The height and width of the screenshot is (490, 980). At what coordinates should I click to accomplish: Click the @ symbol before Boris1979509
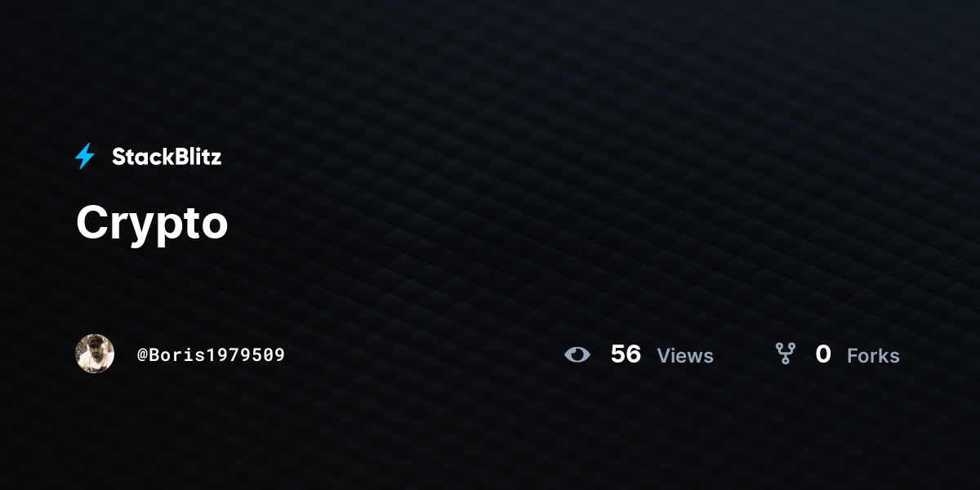(x=142, y=355)
